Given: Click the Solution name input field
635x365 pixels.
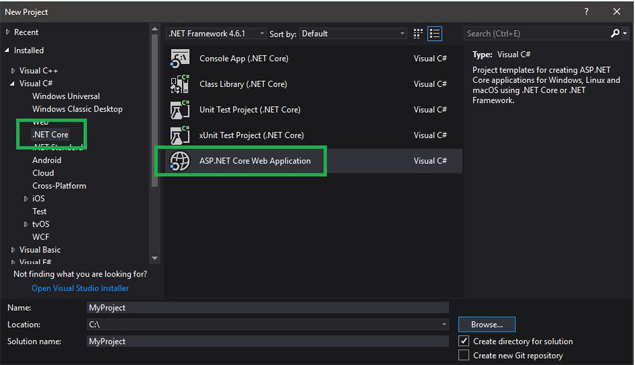Looking at the screenshot, I should click(x=268, y=341).
